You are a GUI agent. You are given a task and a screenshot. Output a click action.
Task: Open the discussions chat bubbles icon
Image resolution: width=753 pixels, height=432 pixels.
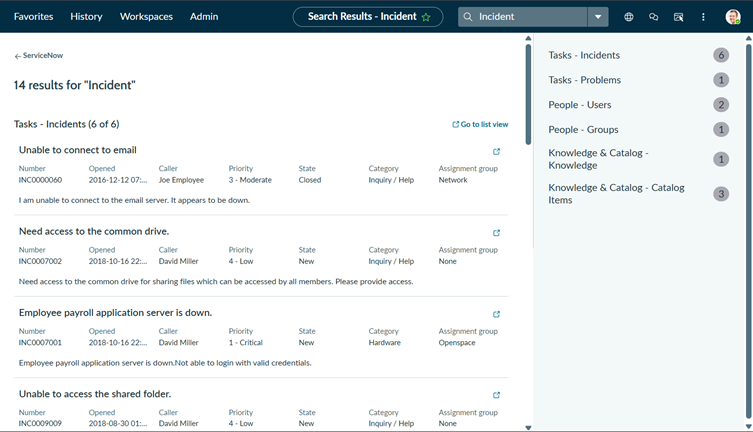[654, 17]
